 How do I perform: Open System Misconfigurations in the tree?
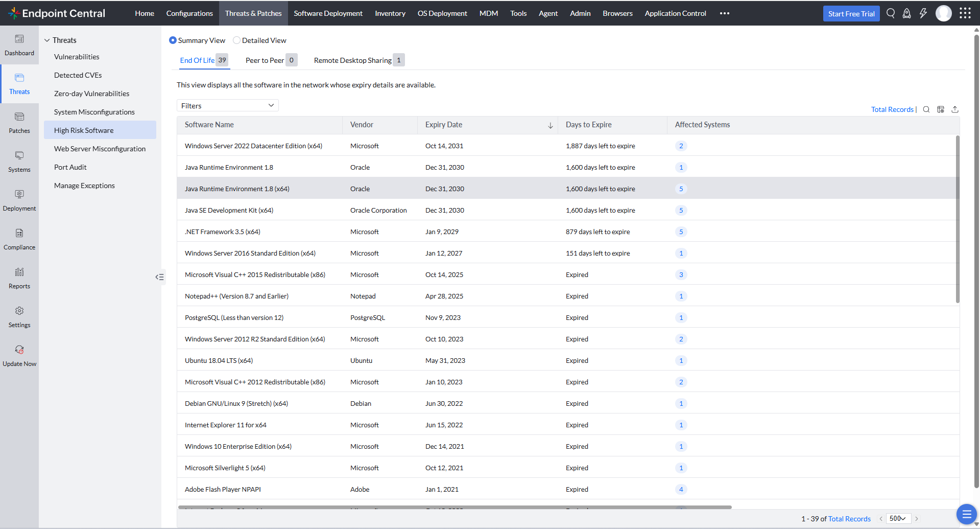(94, 112)
